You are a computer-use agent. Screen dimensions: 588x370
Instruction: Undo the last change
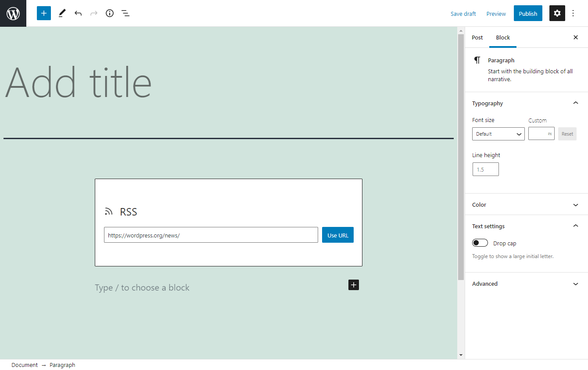[x=78, y=13]
